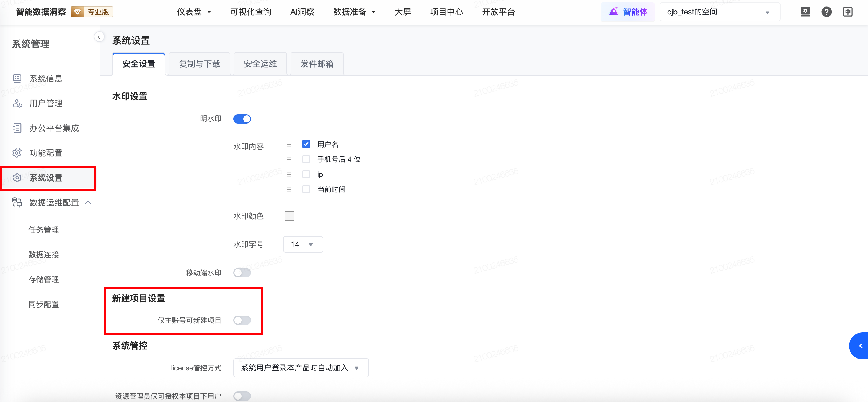868x402 pixels.
Task: Click the 用户管理 sidebar icon
Action: [x=17, y=103]
